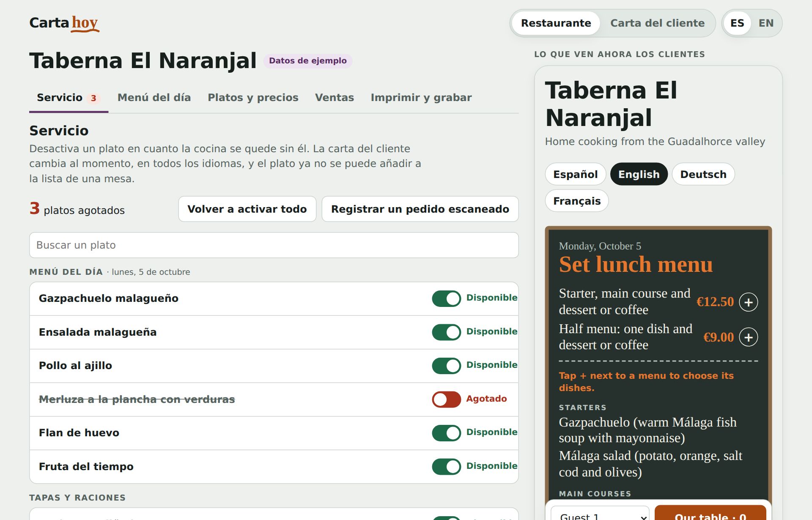Click the Flan de huevo dish name
The image size is (812, 520).
click(79, 433)
